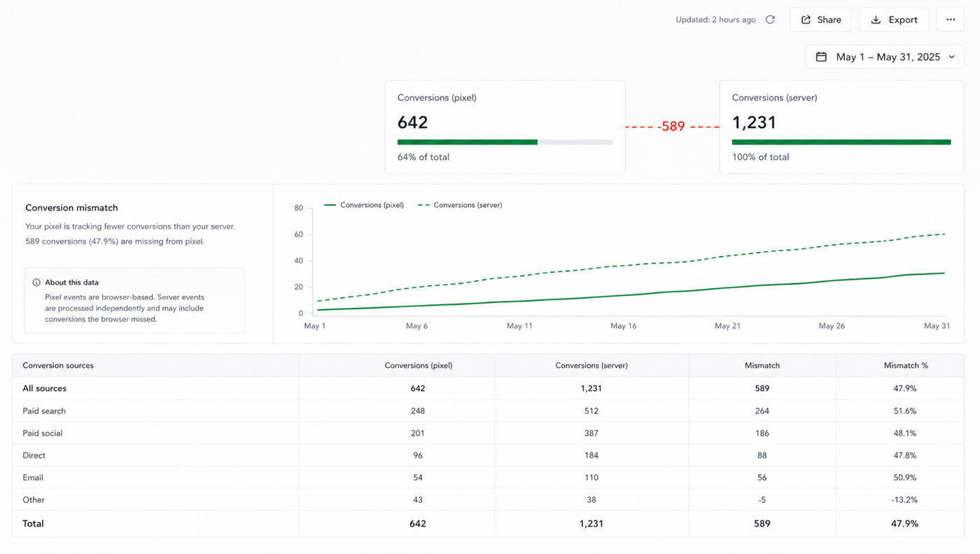Toggle the Conversions (server) chart legend entry
980x554 pixels.
[460, 205]
